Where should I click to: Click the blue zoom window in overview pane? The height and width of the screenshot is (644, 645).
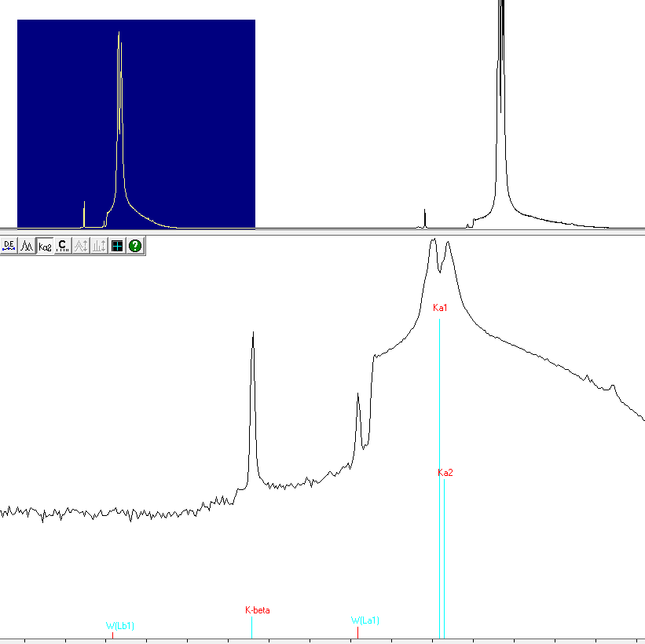click(136, 123)
